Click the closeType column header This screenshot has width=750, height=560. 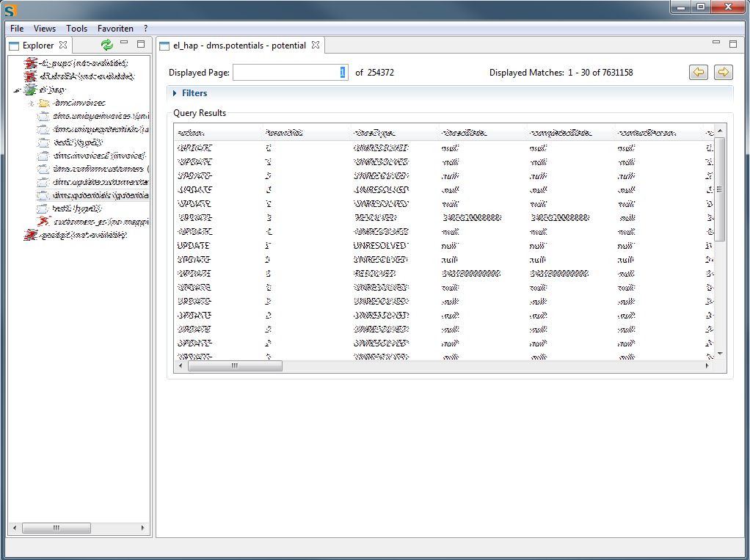tap(394, 133)
